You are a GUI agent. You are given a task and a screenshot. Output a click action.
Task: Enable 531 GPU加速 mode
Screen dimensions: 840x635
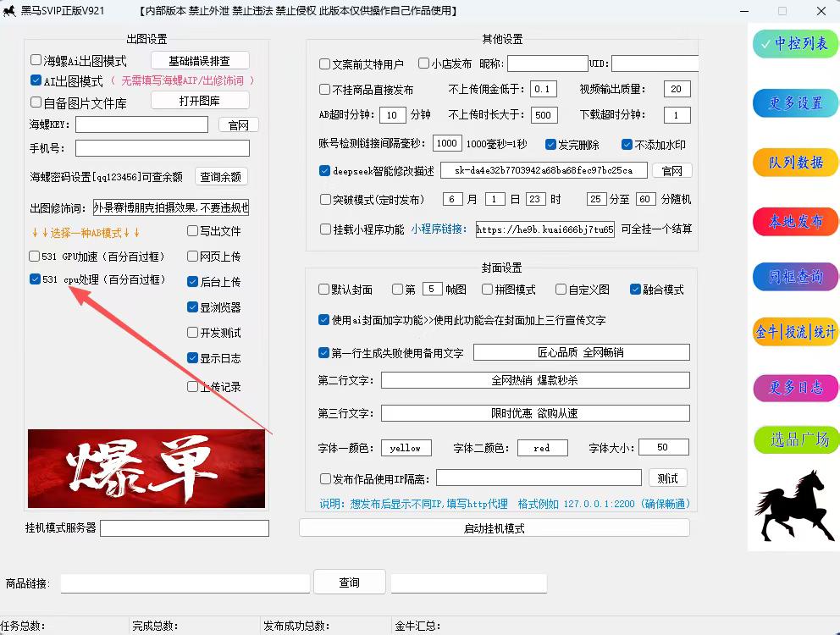[x=34, y=257]
